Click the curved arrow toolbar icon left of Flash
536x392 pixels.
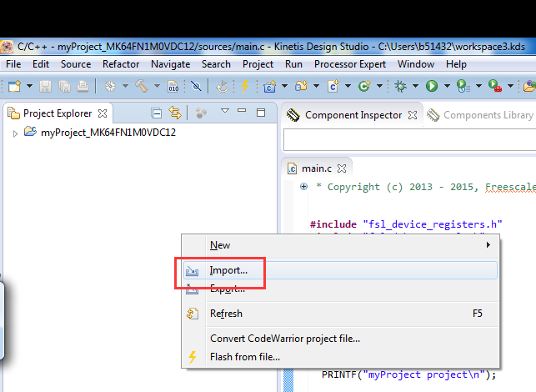pos(223,86)
